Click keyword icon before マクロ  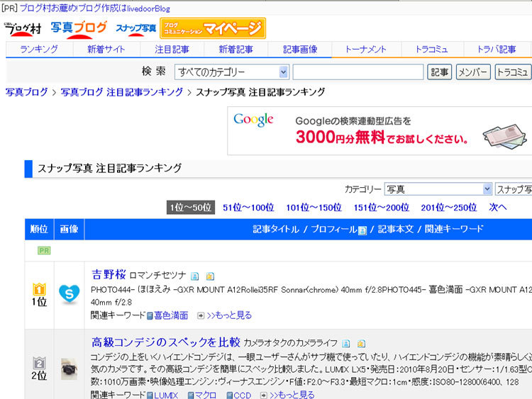tap(191, 395)
